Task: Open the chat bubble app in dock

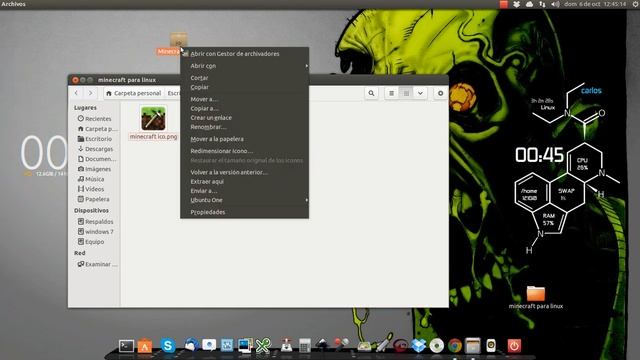Action: [209, 346]
